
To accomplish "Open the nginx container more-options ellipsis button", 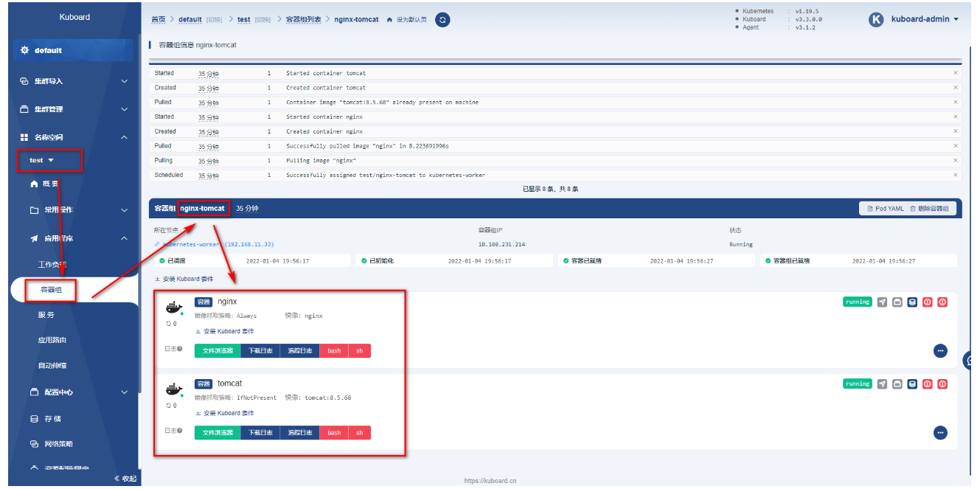I will coord(940,351).
